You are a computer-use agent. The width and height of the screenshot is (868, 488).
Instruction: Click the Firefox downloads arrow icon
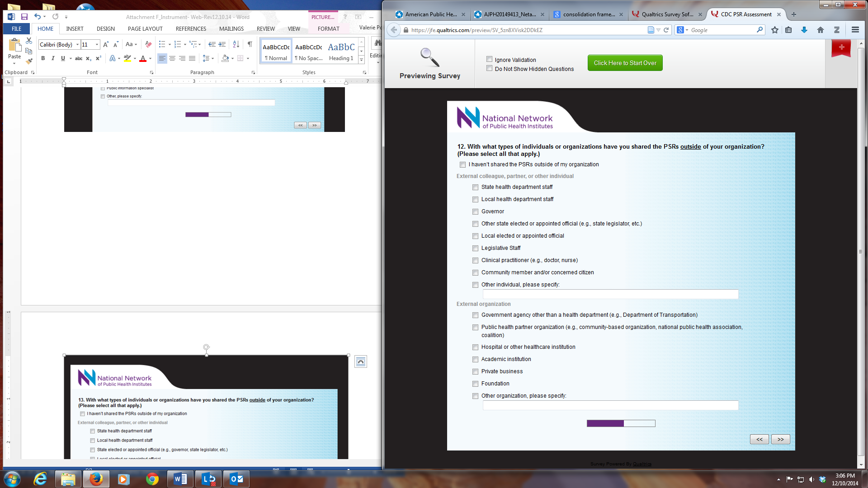[x=804, y=30]
